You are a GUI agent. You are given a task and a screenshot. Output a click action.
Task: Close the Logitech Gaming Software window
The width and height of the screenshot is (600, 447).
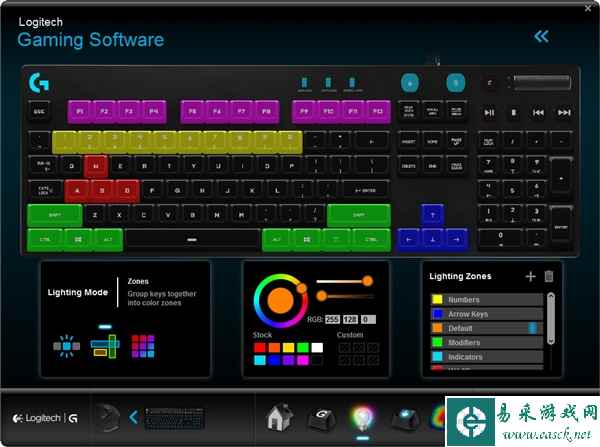click(588, 8)
